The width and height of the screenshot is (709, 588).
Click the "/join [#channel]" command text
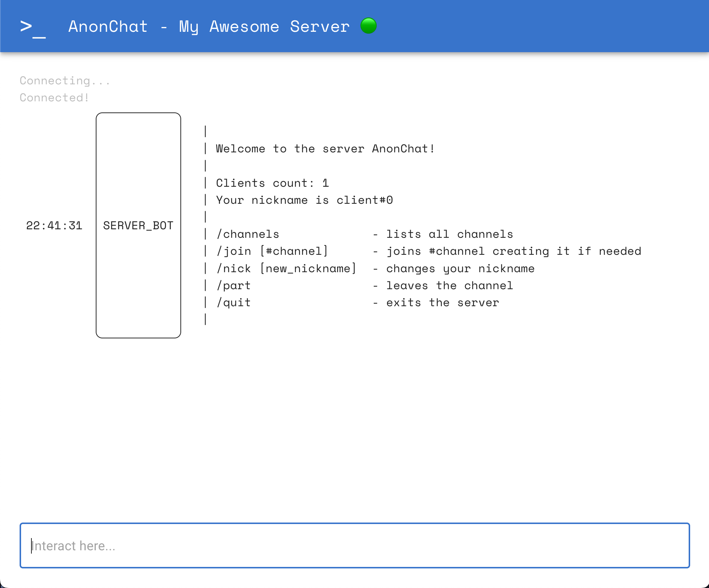[x=272, y=251]
